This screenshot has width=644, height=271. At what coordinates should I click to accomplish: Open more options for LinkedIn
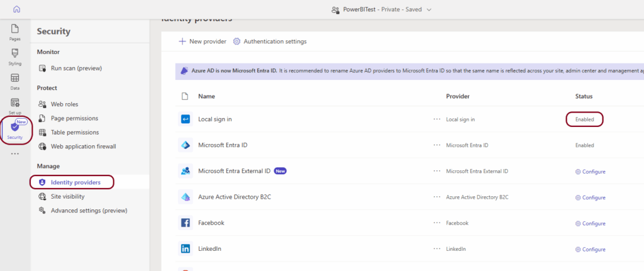coord(436,249)
